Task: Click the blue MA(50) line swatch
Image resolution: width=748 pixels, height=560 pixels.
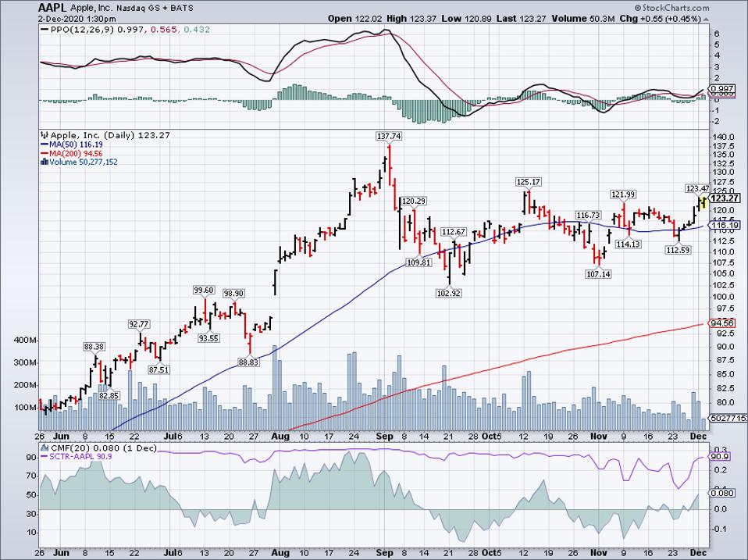Action: click(x=45, y=144)
